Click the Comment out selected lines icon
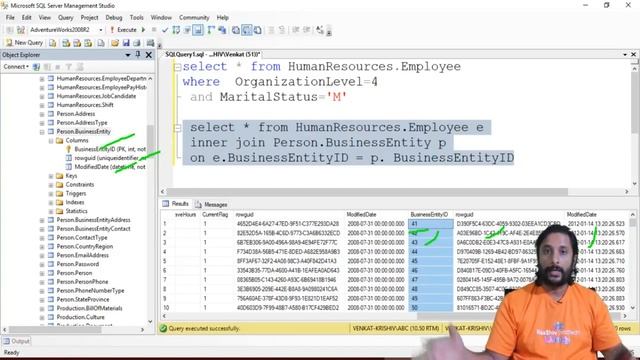This screenshot has width=640, height=360. 271,30
